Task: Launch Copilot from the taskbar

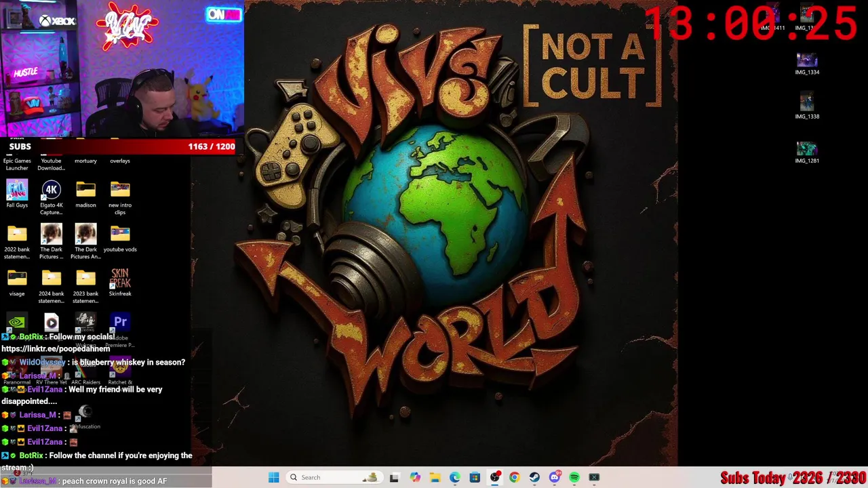Action: pyautogui.click(x=415, y=477)
